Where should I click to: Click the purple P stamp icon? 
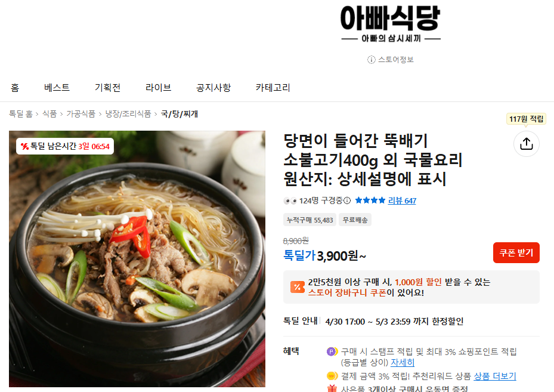pyautogui.click(x=332, y=351)
